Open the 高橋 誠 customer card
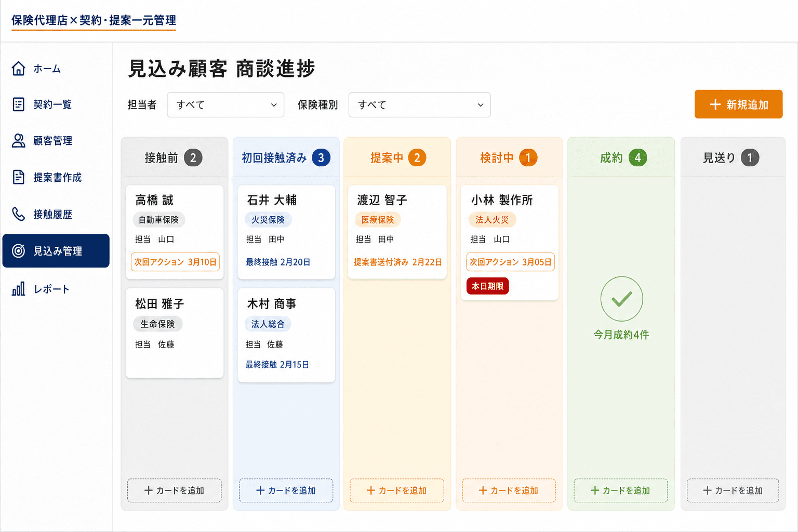This screenshot has width=798, height=532. (175, 232)
